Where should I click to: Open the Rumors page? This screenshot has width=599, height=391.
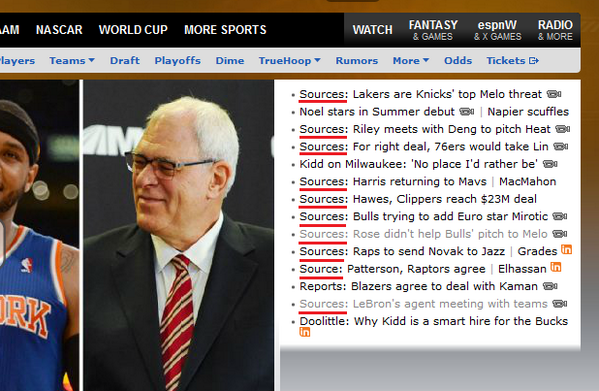pyautogui.click(x=356, y=60)
